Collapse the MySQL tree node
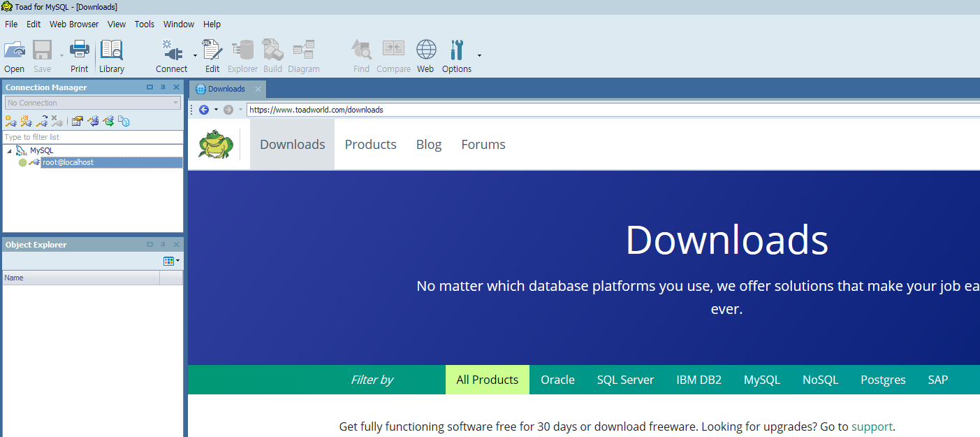Viewport: 980px width, 437px height. tap(9, 151)
